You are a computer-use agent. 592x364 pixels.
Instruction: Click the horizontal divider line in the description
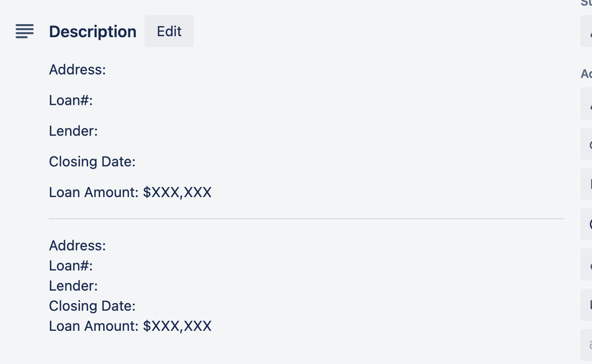(306, 218)
